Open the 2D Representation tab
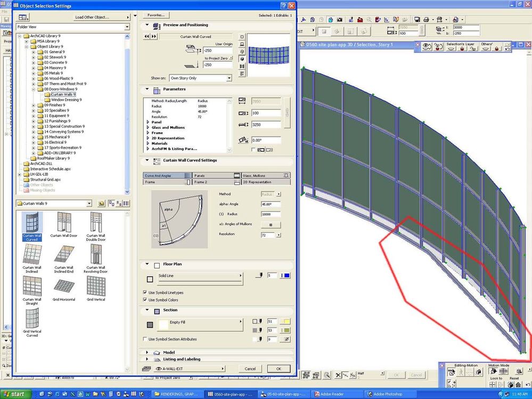Image resolution: width=532 pixels, height=399 pixels. click(266, 182)
